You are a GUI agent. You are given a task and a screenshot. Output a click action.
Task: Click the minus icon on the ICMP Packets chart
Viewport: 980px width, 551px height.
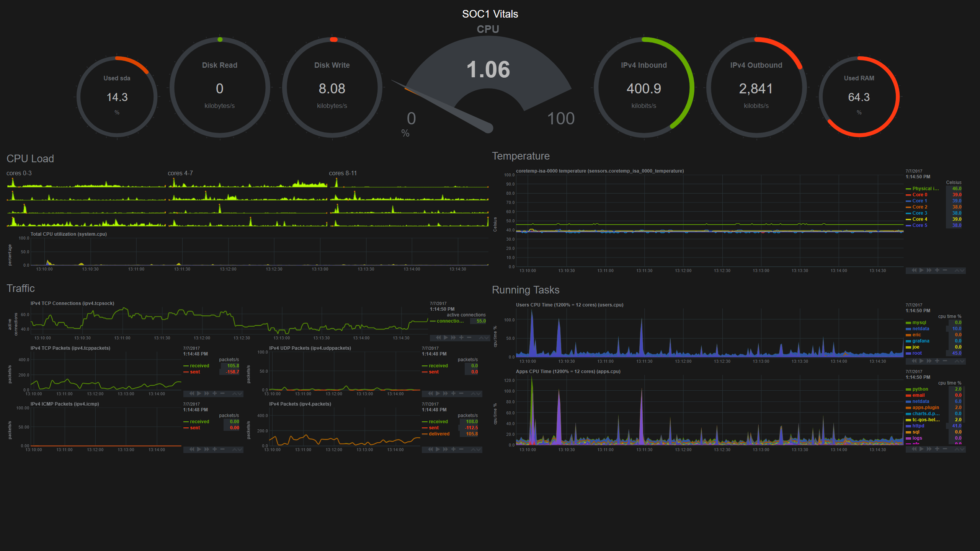(222, 449)
